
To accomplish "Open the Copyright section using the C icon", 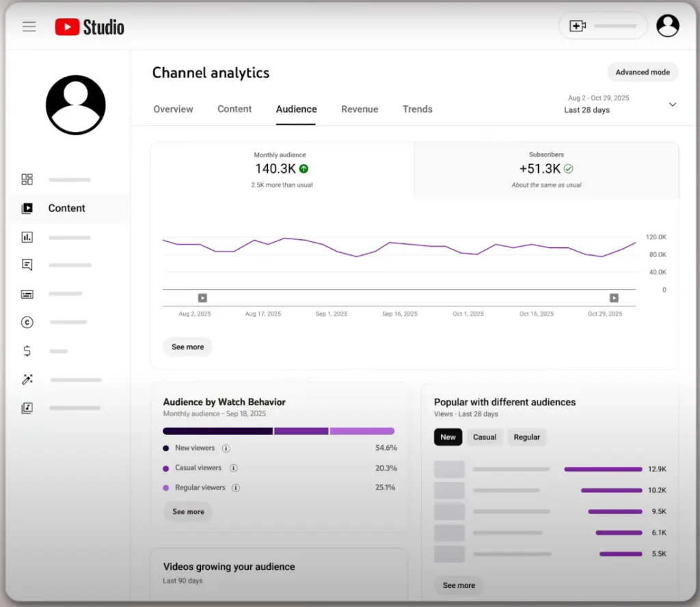I will coord(27,322).
